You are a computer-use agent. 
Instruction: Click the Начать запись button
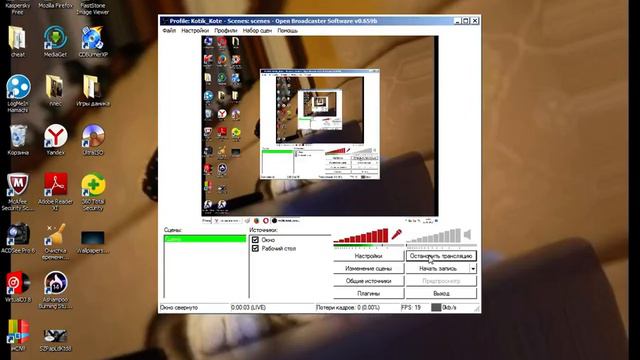point(438,269)
